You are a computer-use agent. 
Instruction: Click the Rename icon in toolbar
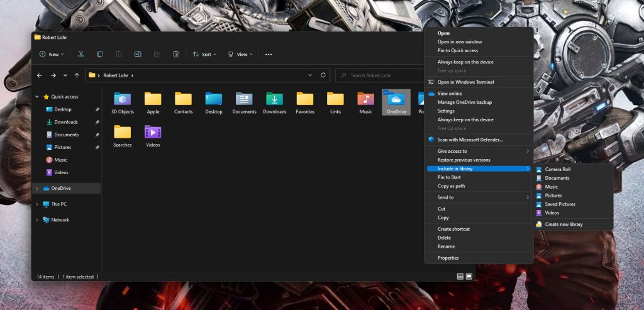138,54
